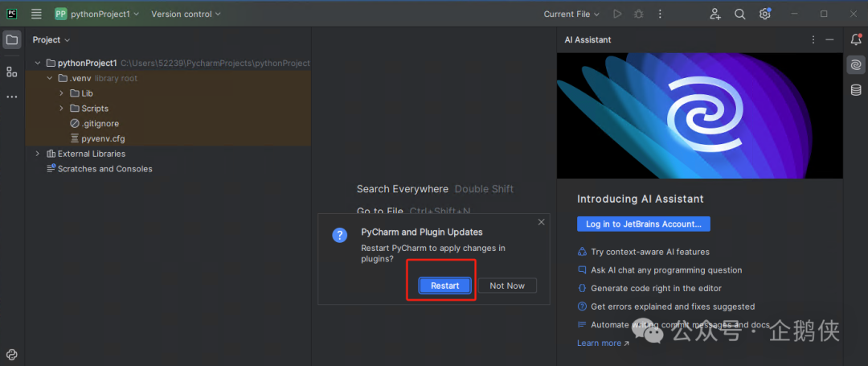The width and height of the screenshot is (868, 366).
Task: Open the Learn more link
Action: (603, 343)
